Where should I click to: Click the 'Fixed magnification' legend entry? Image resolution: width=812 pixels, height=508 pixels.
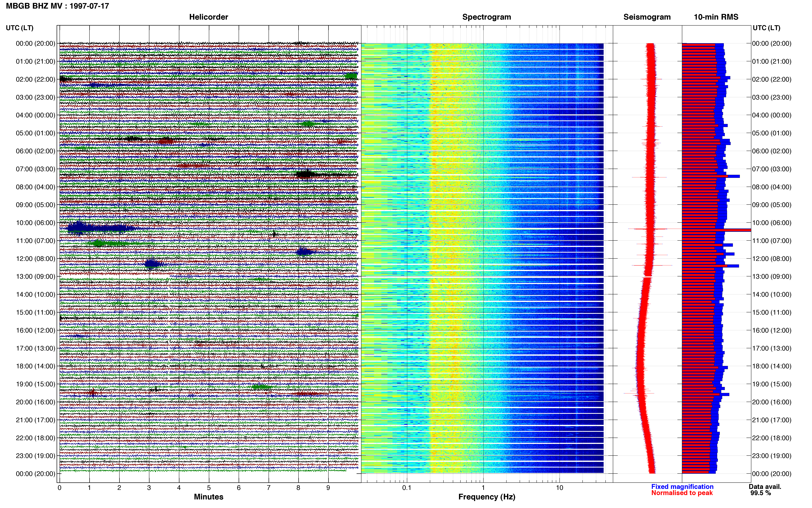[682, 486]
